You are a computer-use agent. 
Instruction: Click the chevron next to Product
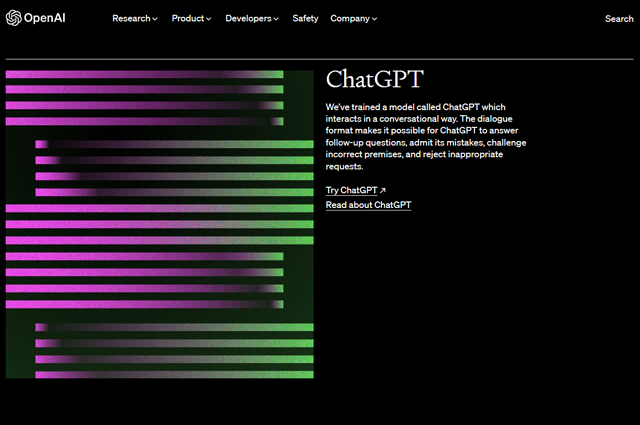pos(208,19)
